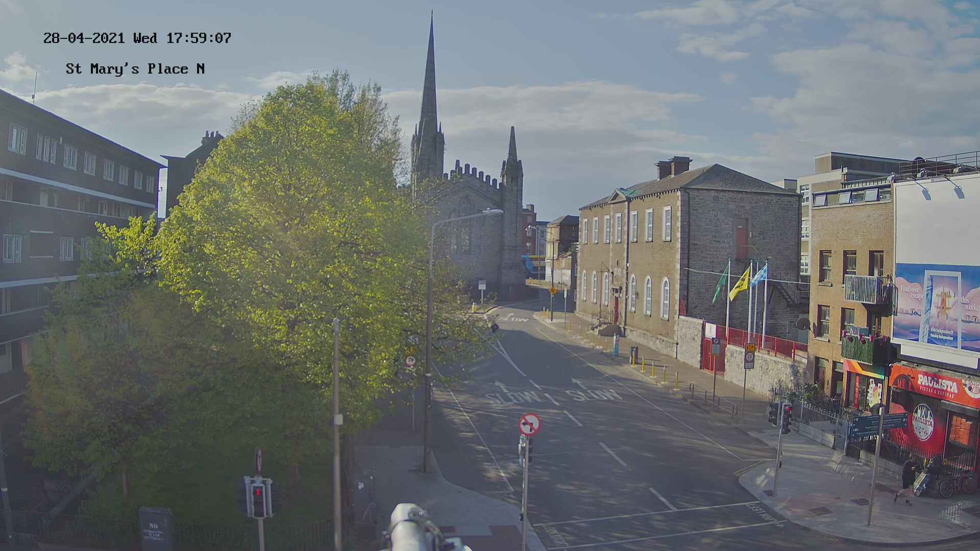980x551 pixels.
Task: Click the red pedestrian traffic light
Action: (258, 493)
